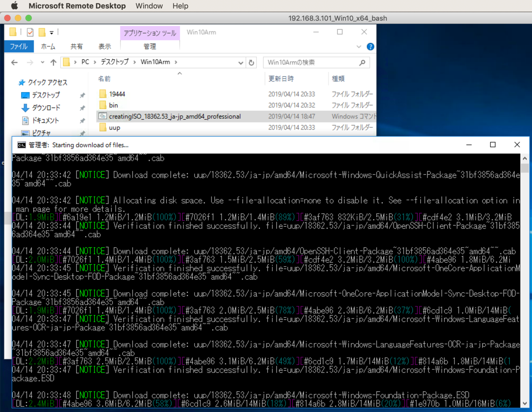The image size is (532, 412).
Task: Refresh the Win10Arm folder view
Action: [251, 63]
